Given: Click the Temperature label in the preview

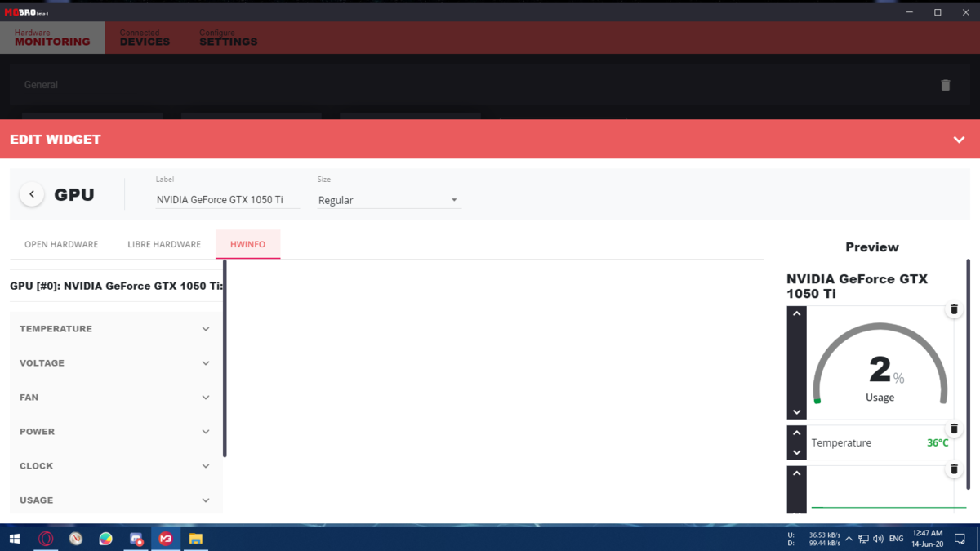Looking at the screenshot, I should tap(841, 443).
